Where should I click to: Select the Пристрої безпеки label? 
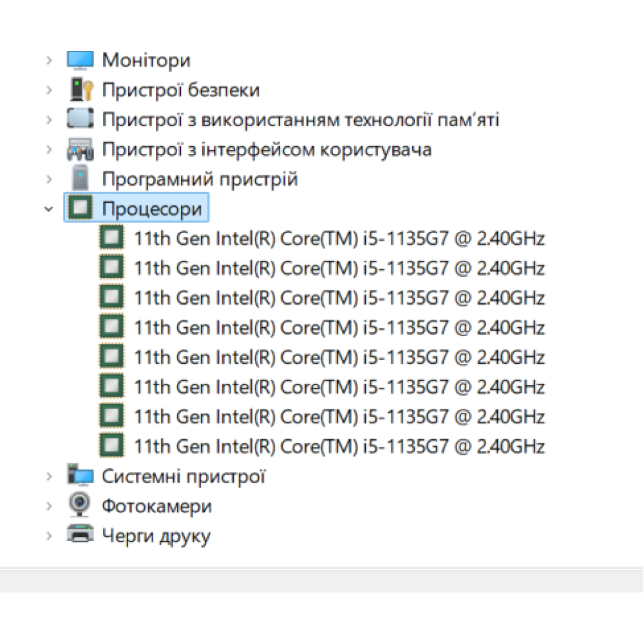coord(180,90)
